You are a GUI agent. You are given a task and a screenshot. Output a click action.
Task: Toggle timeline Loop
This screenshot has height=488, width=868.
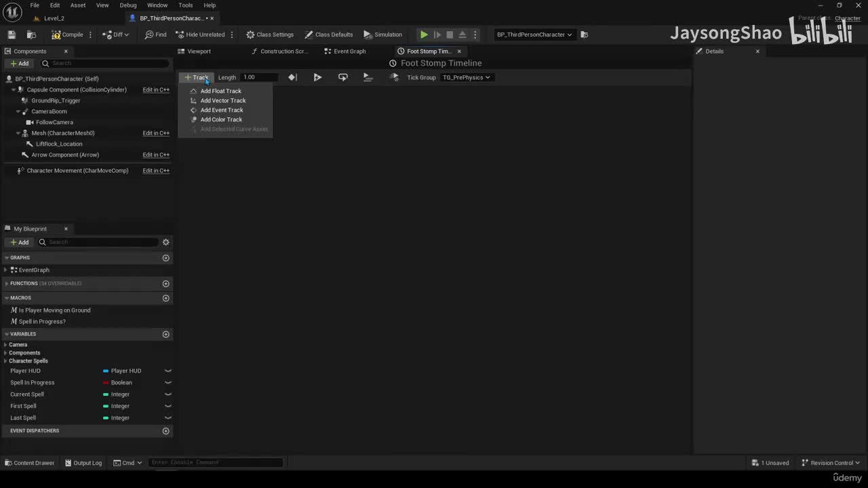[x=342, y=77]
